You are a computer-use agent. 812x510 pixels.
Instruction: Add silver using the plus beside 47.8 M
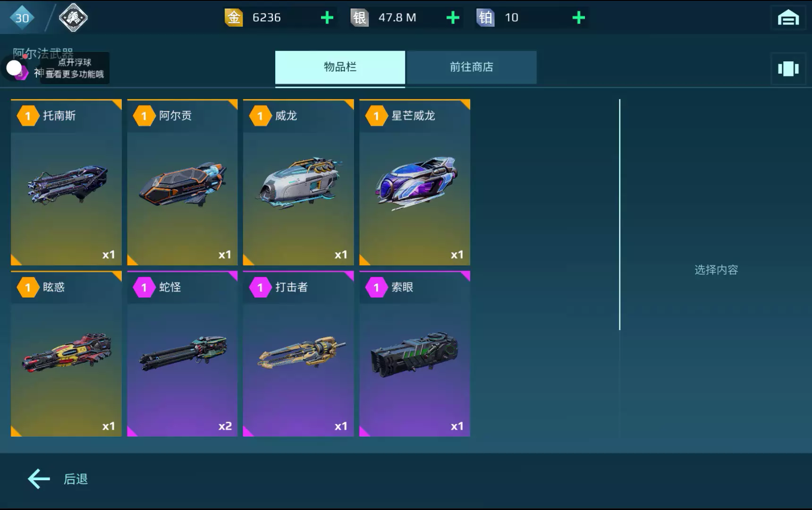click(x=453, y=18)
